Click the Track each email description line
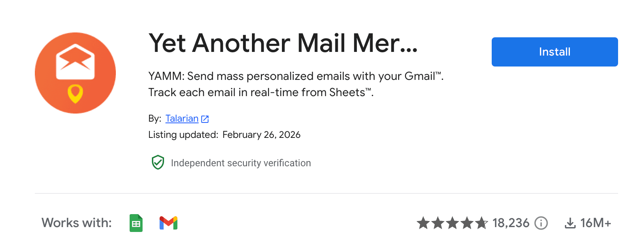The width and height of the screenshot is (644, 249). 260,92
